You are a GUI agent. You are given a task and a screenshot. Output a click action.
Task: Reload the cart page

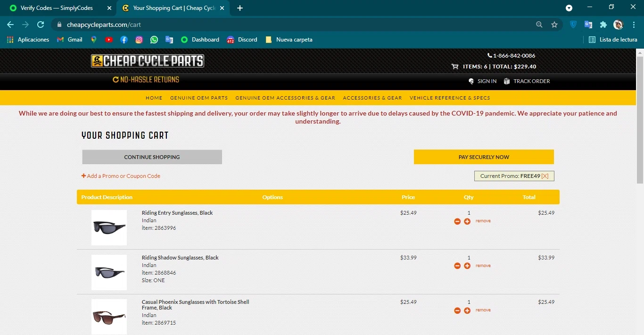pyautogui.click(x=41, y=25)
